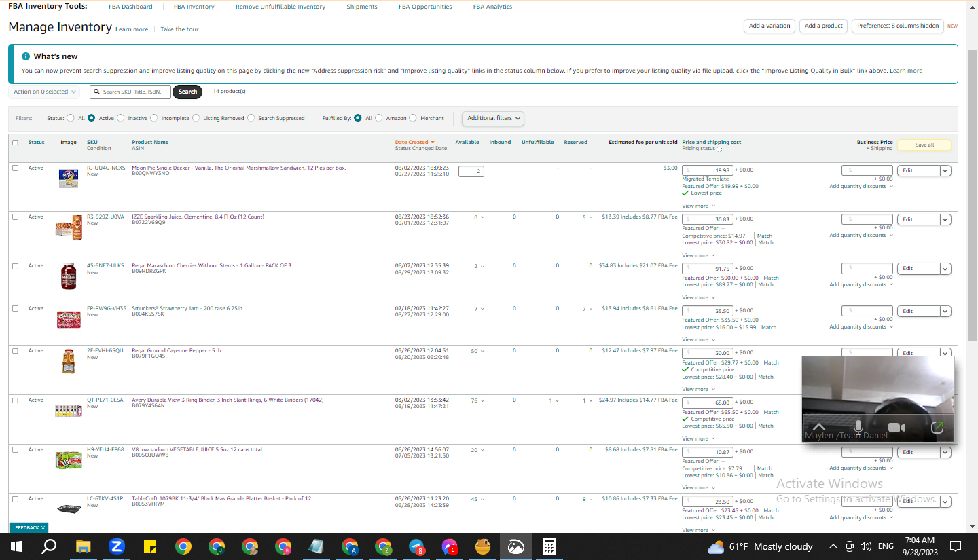Show hidden system tray icons
The width and height of the screenshot is (978, 560).
[833, 546]
